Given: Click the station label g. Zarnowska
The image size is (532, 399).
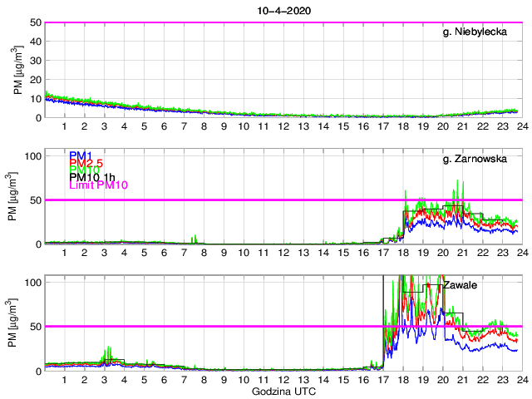Looking at the screenshot, I should 475,159.
